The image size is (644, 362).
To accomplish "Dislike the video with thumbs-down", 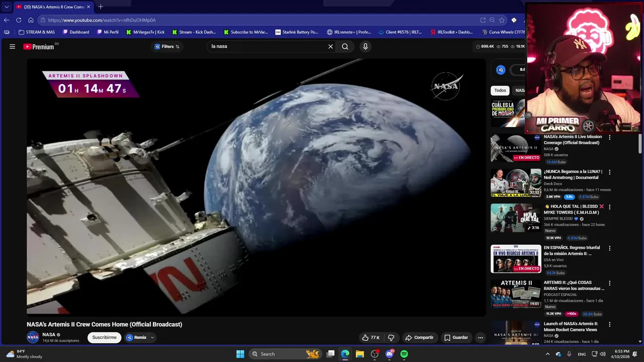I will [x=391, y=337].
